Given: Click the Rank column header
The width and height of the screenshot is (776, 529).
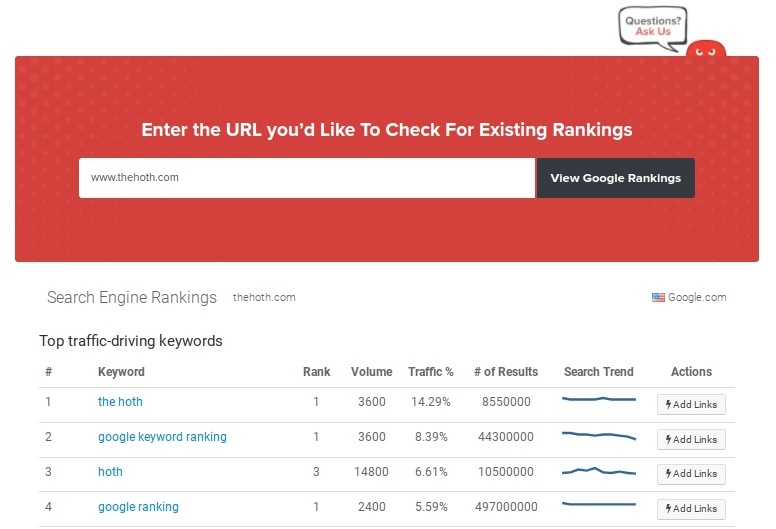Looking at the screenshot, I should point(316,372).
